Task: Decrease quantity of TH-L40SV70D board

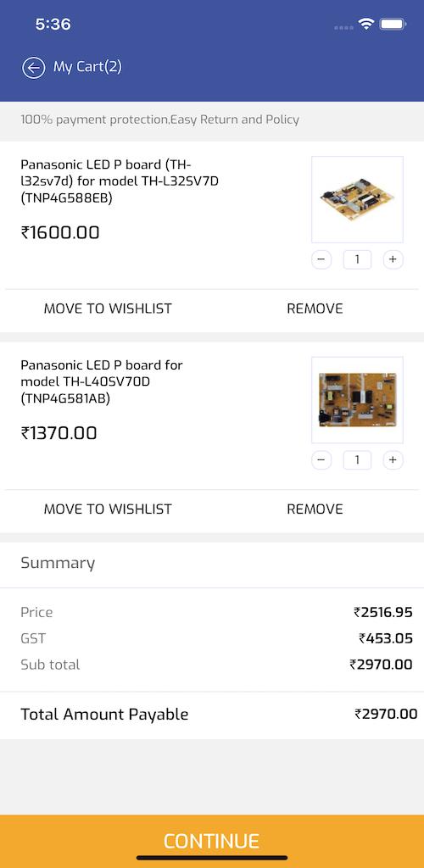Action: (x=321, y=459)
